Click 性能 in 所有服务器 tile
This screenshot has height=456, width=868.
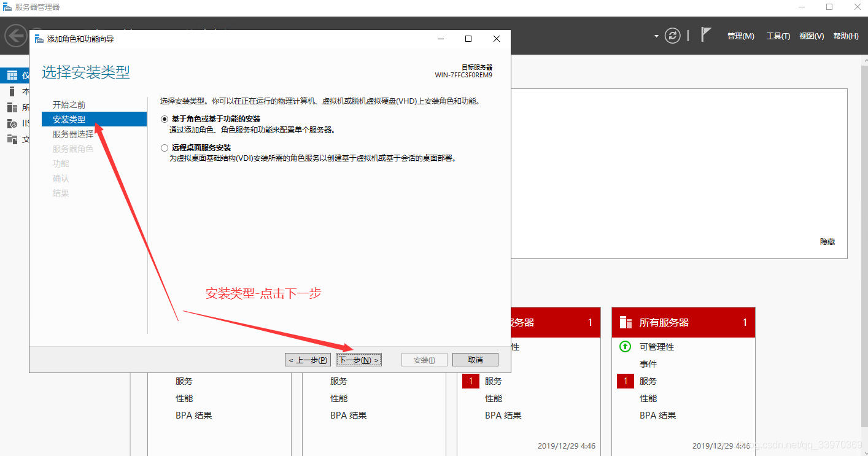(x=648, y=398)
